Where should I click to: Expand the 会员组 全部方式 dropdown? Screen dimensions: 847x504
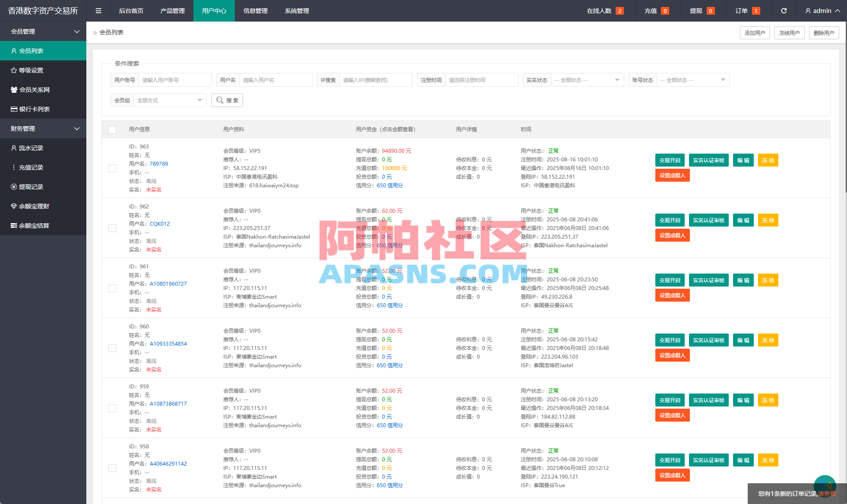(x=169, y=100)
